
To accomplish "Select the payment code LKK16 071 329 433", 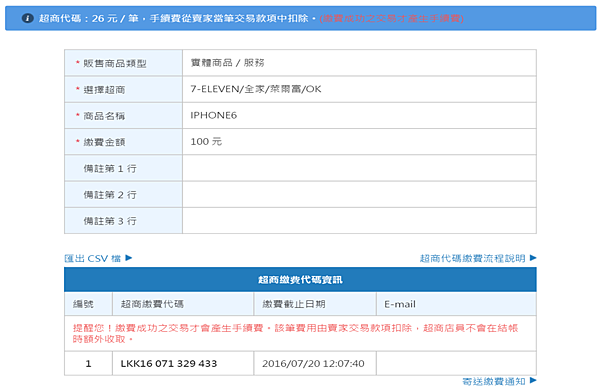I will pos(169,364).
